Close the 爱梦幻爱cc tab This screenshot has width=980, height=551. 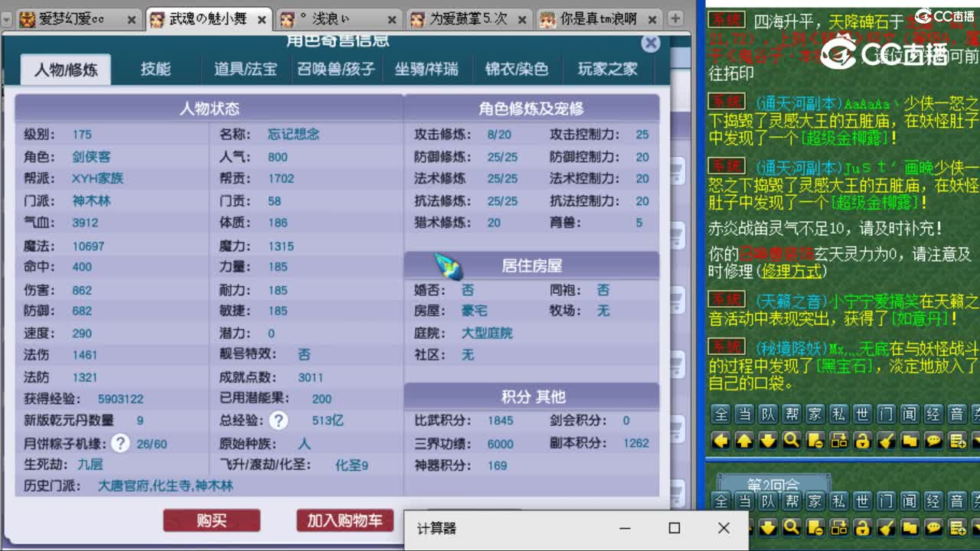point(132,21)
